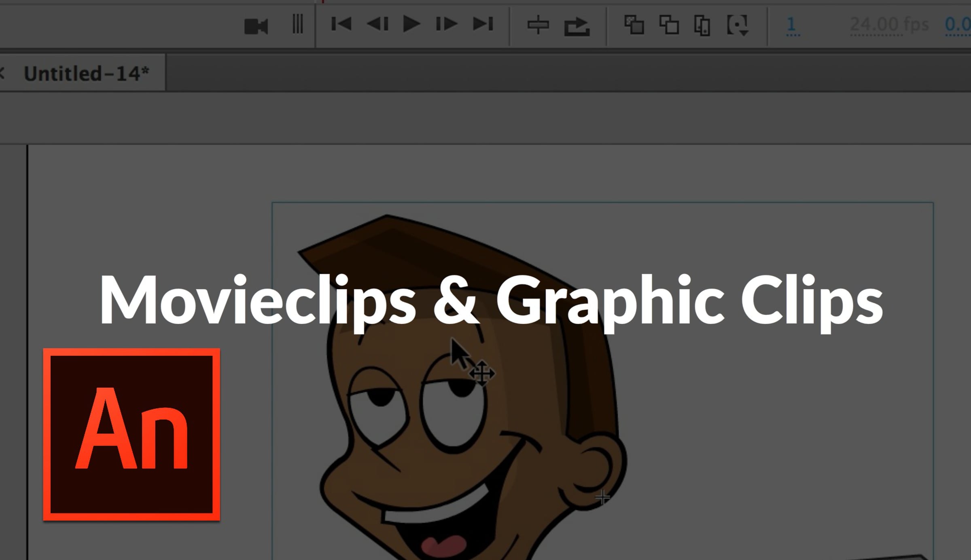This screenshot has height=560, width=971.
Task: Close the Untitled-14 tab
Action: click(2, 74)
